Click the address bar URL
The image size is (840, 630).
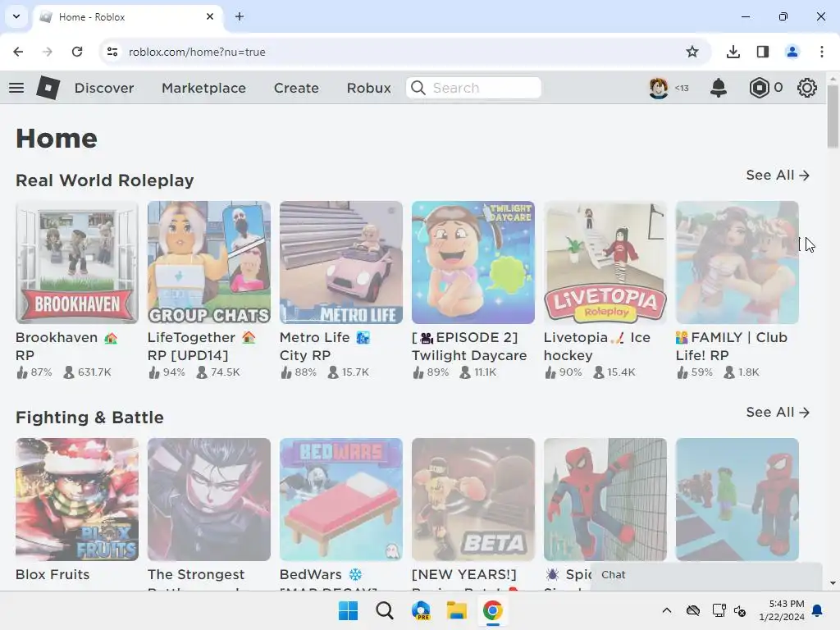click(197, 52)
